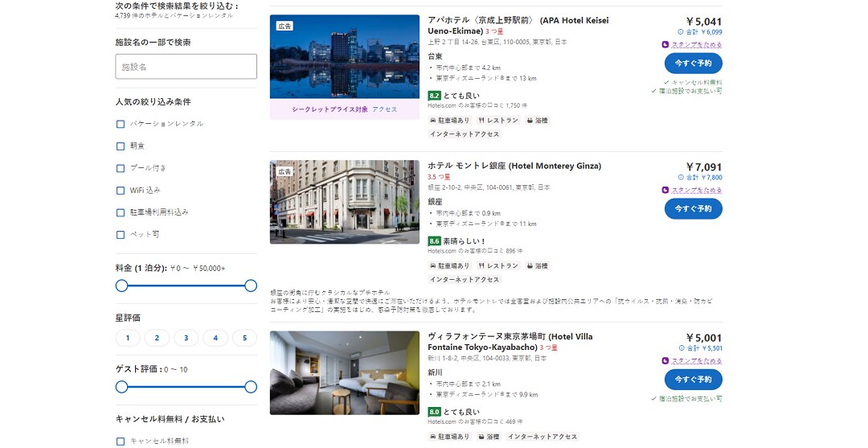This screenshot has width=868, height=448.
Task: Select the 駐車場利用料込み checkbox
Action: tap(121, 212)
